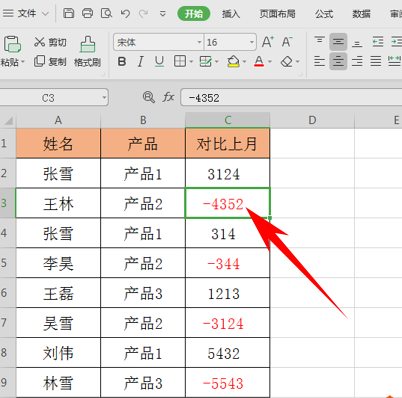402x398 pixels.
Task: Click the 复制 copy button
Action: pos(50,61)
